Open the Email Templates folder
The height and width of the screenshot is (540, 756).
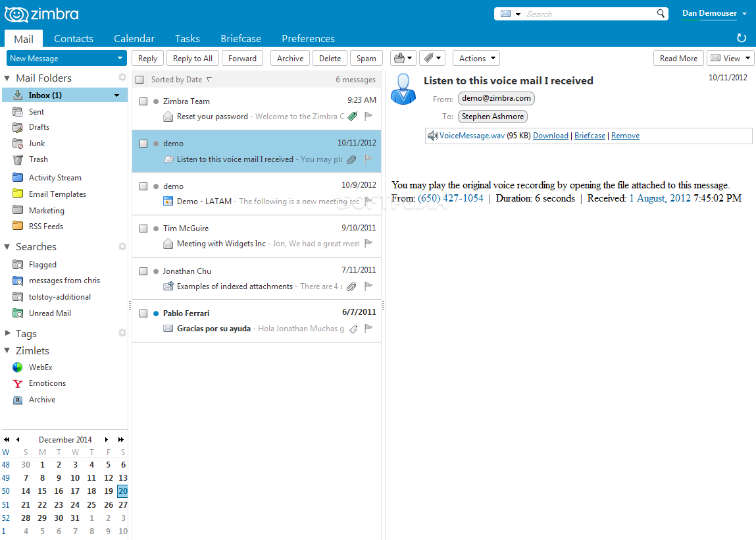coord(57,194)
